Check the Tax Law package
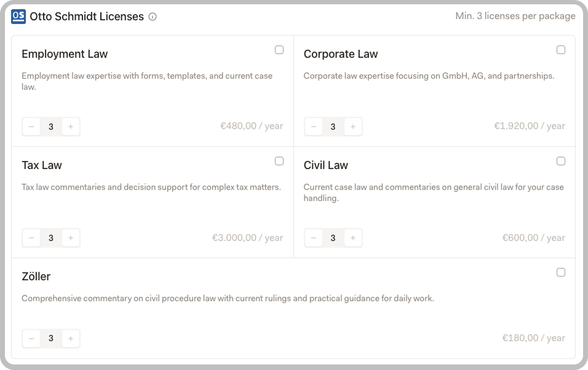 [x=279, y=161]
